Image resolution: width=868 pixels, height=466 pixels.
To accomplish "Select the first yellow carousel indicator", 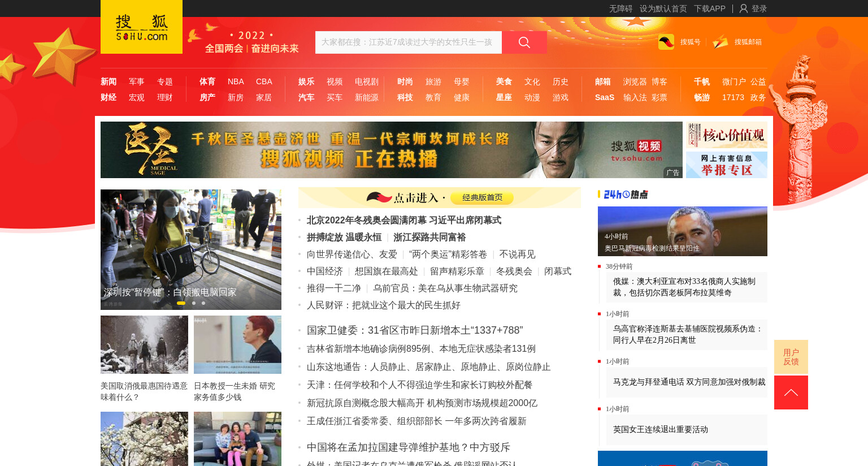I will (181, 303).
